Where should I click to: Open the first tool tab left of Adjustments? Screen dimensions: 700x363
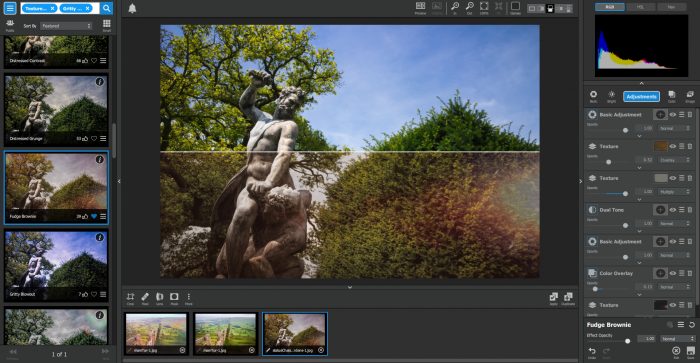click(x=593, y=96)
